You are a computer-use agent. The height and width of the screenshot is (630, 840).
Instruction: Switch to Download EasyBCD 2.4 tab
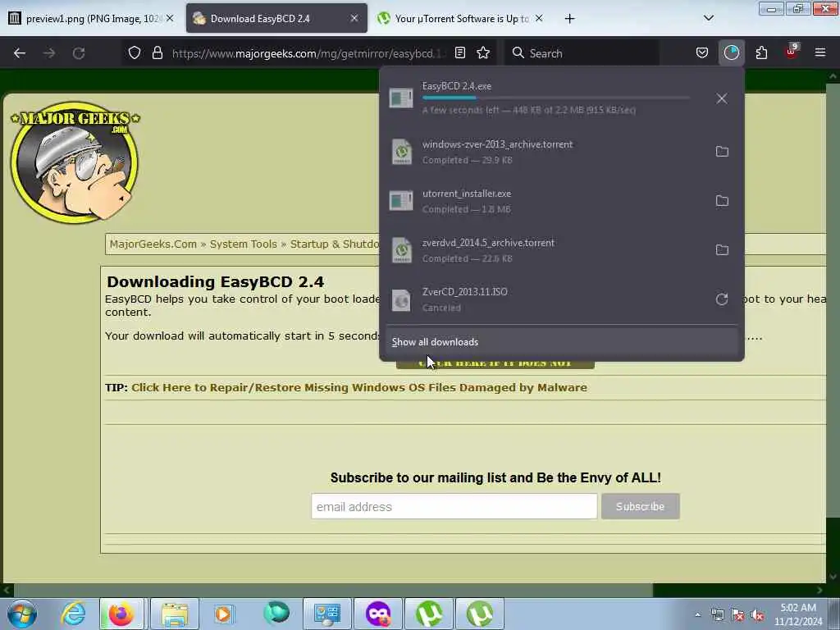[x=276, y=19]
